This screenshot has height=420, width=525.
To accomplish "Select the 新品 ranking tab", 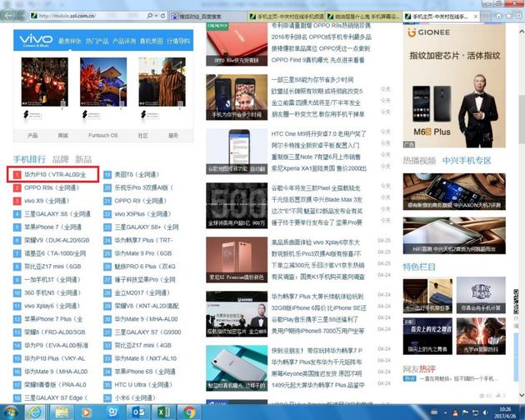I will click(x=83, y=159).
